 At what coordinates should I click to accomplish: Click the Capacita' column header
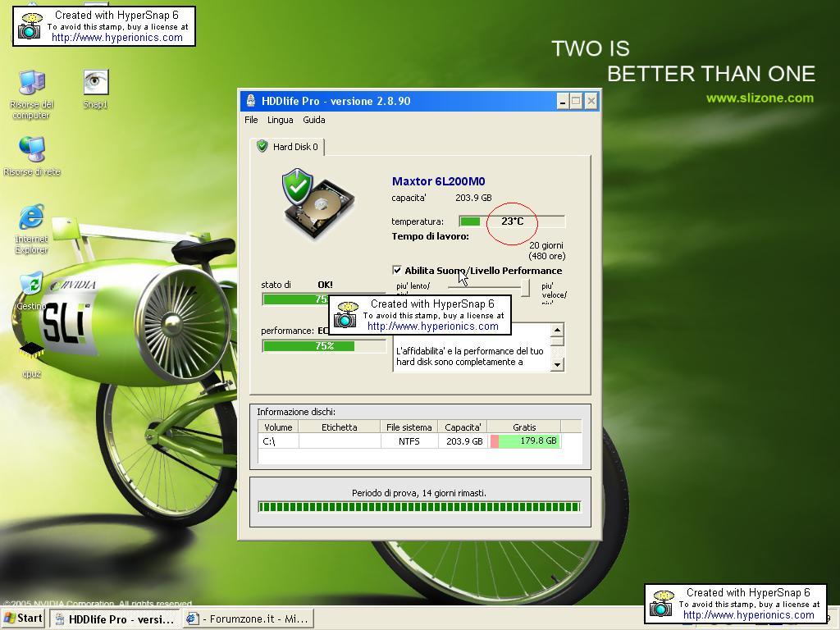click(x=463, y=427)
